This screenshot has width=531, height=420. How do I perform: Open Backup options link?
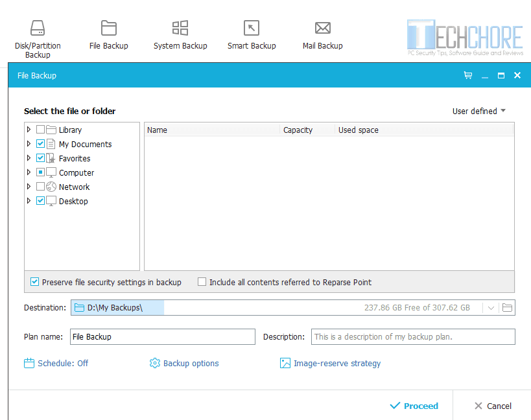(191, 363)
